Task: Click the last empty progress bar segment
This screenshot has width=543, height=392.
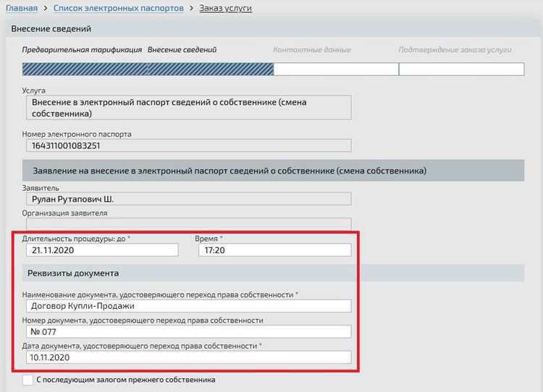Action: [462, 69]
